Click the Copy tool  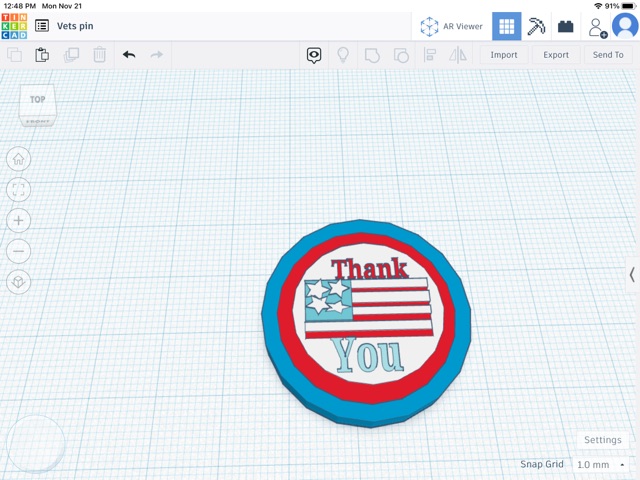pyautogui.click(x=15, y=55)
